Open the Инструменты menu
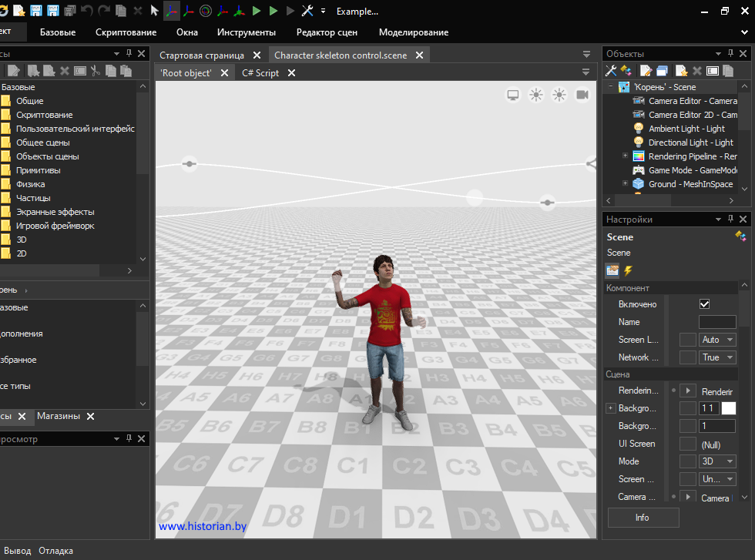The width and height of the screenshot is (755, 560). pos(246,32)
